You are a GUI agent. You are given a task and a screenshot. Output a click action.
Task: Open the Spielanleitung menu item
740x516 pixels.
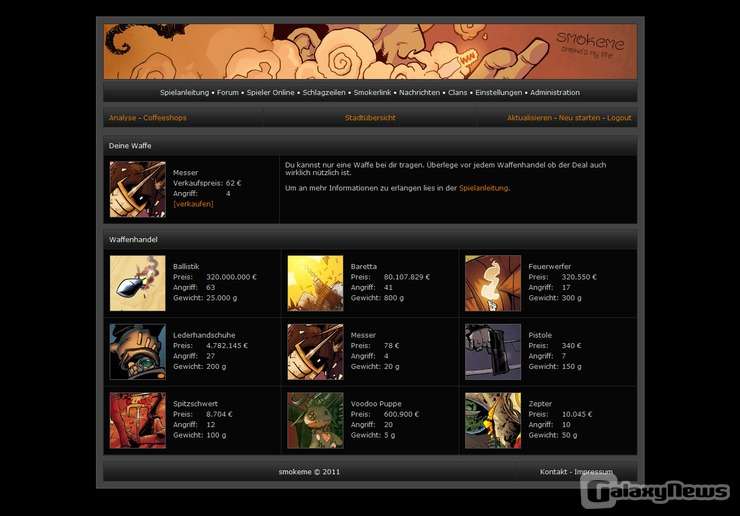(x=185, y=93)
